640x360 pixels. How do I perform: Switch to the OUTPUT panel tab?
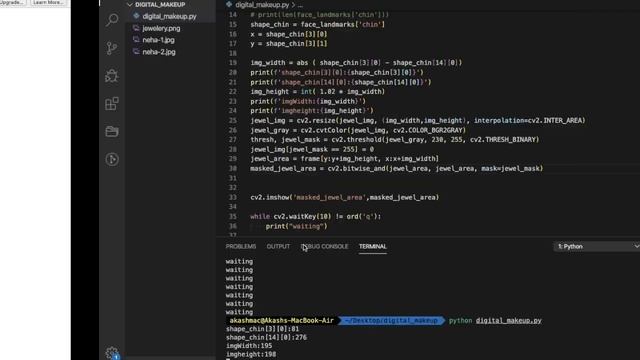278,247
